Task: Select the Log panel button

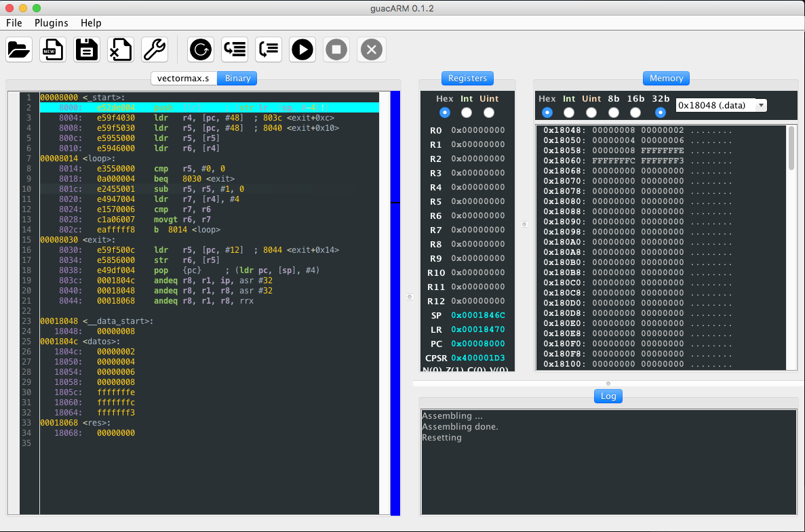Action: pyautogui.click(x=608, y=396)
